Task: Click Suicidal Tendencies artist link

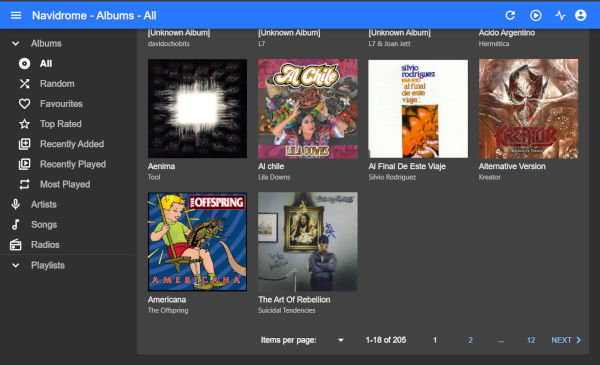Action: 287,310
